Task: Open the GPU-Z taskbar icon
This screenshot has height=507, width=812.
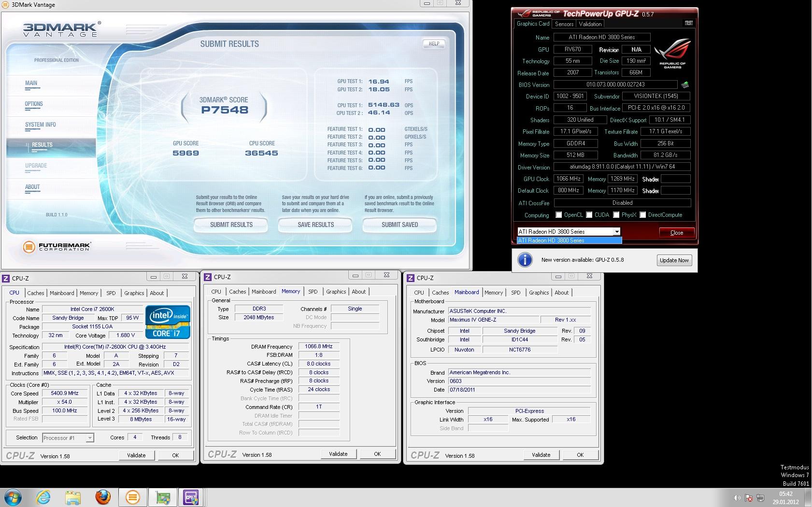Action: coord(162,497)
